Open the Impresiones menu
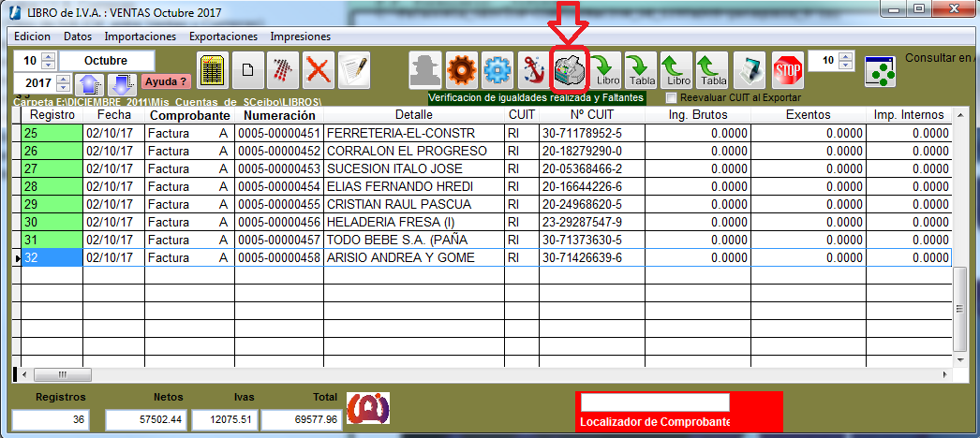Image resolution: width=980 pixels, height=438 pixels. (300, 36)
